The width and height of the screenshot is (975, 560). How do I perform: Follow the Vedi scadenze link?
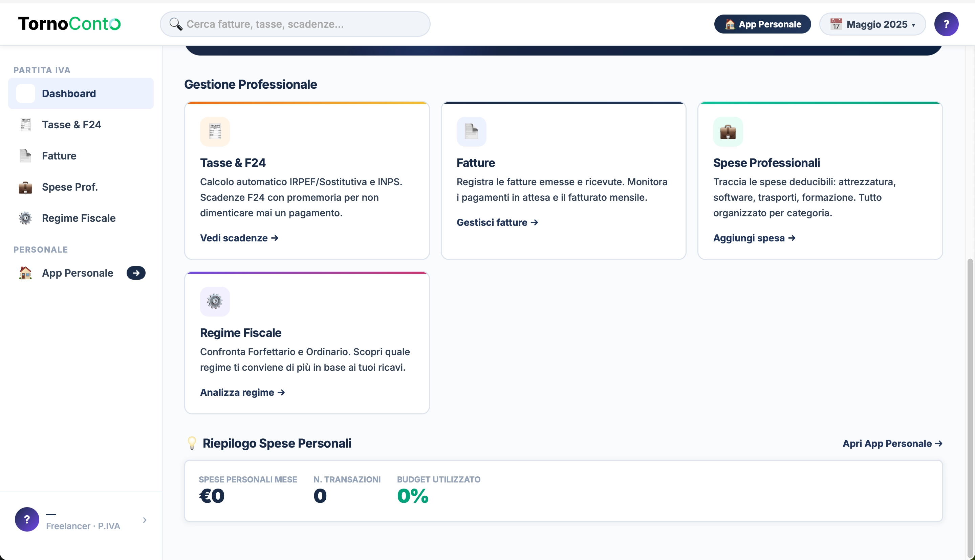click(x=239, y=238)
